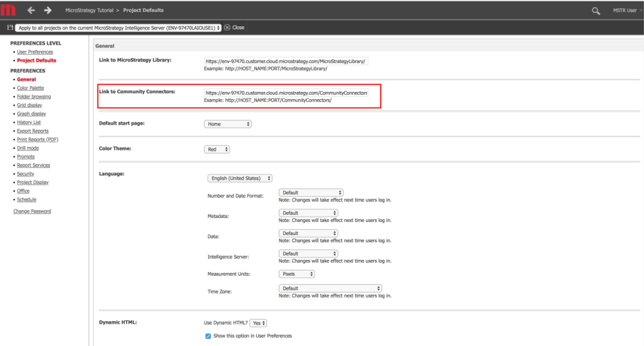Click the Community Connectors link field
Viewport: 644px width, 346px height.
tap(286, 93)
